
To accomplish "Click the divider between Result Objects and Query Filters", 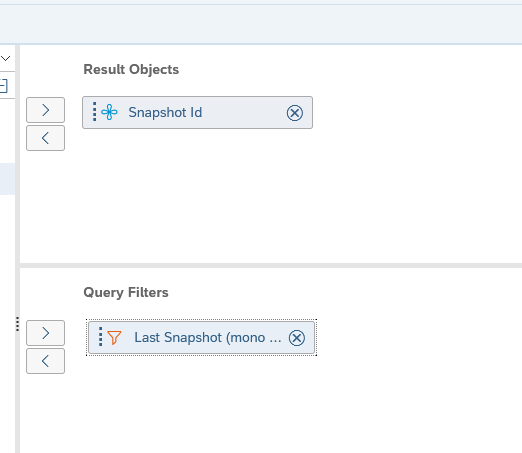I will [x=271, y=266].
